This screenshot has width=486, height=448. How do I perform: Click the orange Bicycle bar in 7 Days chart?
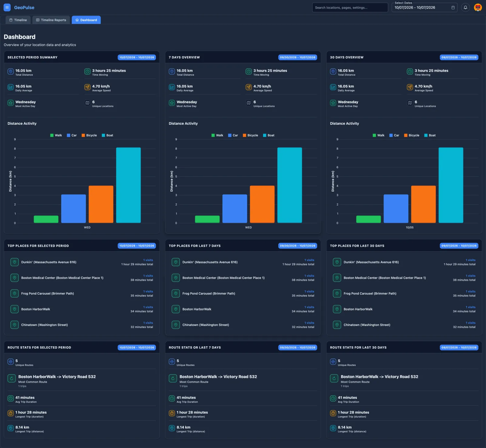pyautogui.click(x=262, y=204)
